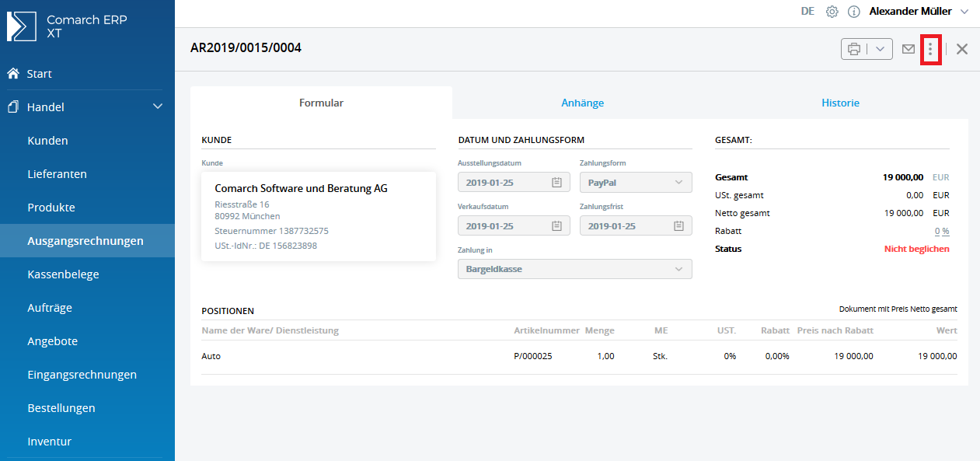This screenshot has height=461, width=980.
Task: Expand the print options dropdown arrow
Action: point(880,49)
